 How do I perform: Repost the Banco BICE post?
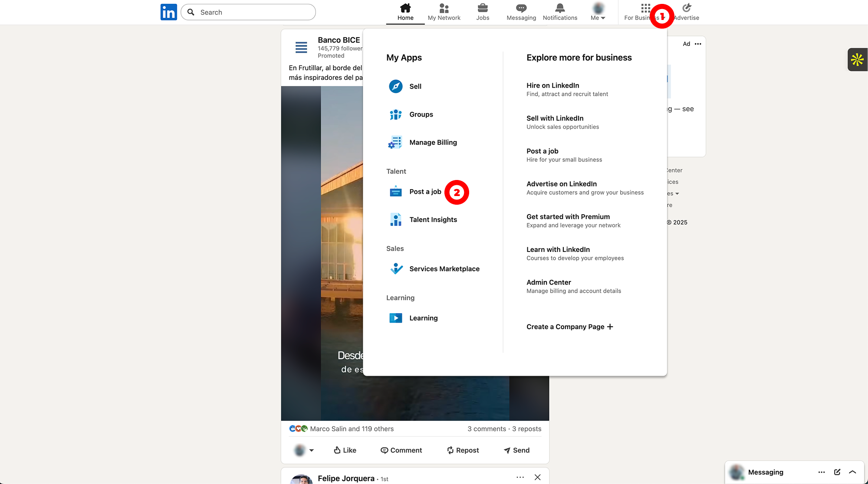coord(463,450)
